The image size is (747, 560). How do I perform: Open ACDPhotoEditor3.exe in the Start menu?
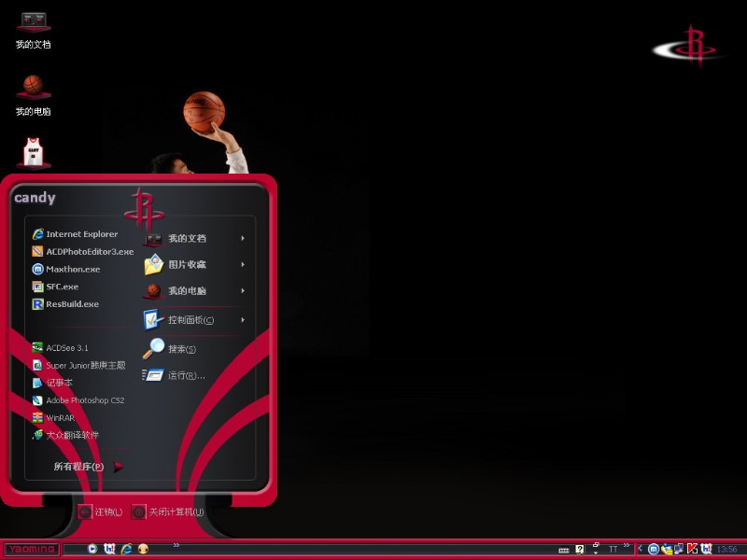(83, 251)
